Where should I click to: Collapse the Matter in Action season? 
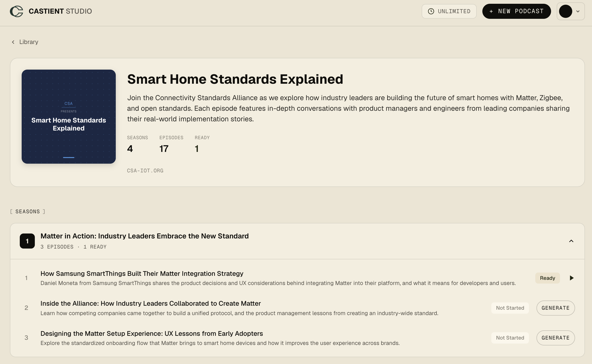[x=571, y=241]
